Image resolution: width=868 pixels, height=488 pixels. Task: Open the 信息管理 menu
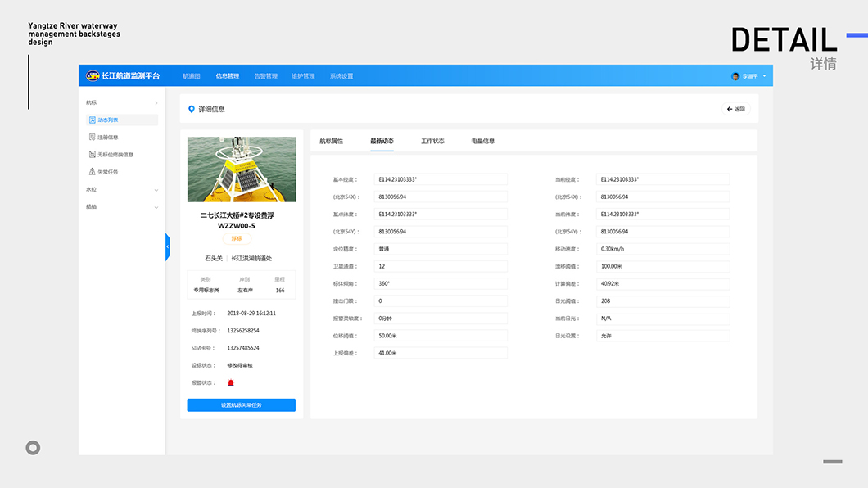(x=228, y=76)
